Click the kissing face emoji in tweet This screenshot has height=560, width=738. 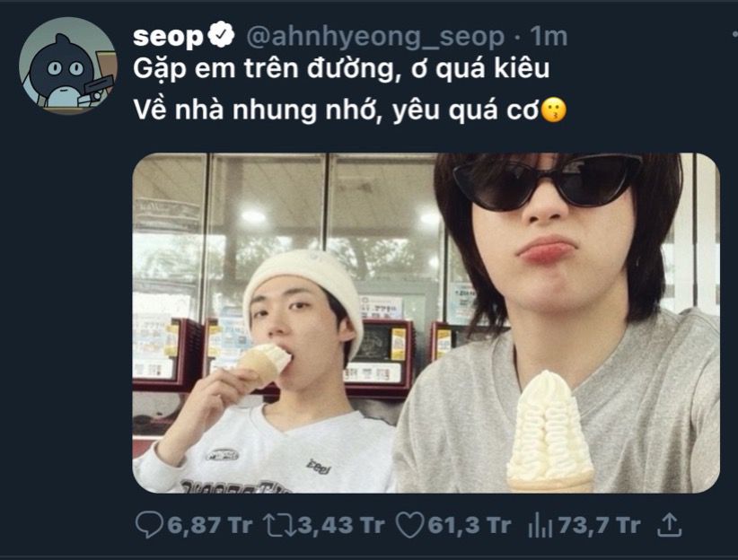click(x=554, y=110)
